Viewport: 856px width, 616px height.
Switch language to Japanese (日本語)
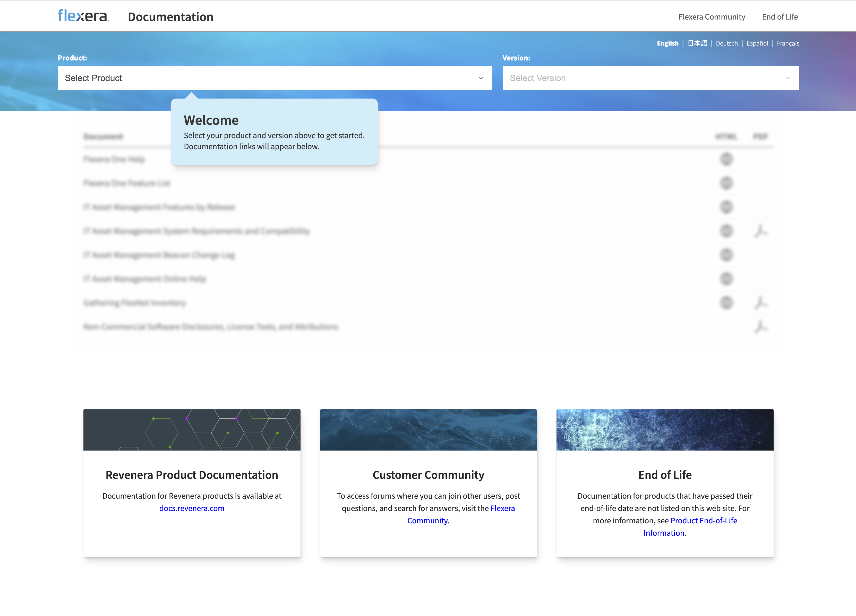[x=697, y=43]
